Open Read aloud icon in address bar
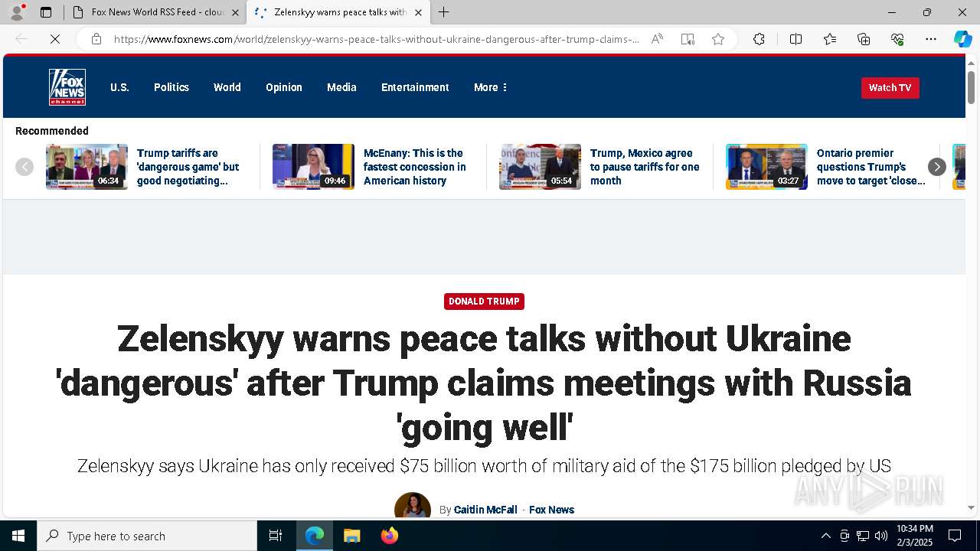This screenshot has height=551, width=980. pos(657,39)
